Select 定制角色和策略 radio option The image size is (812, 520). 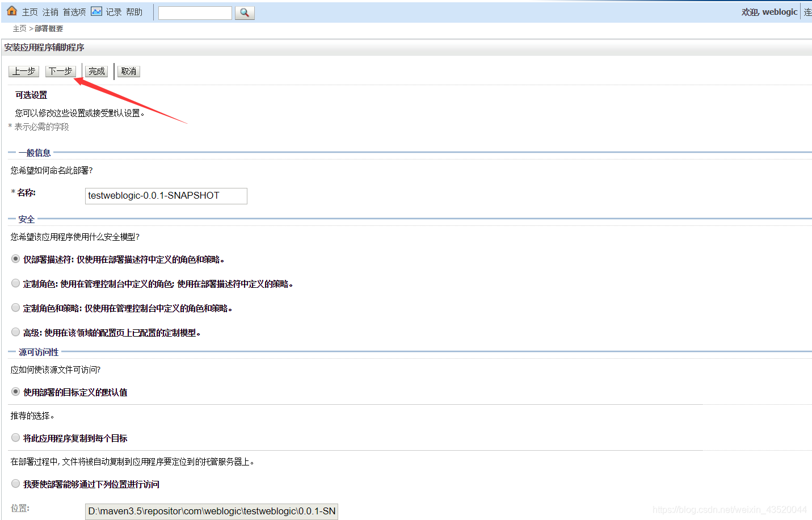pos(16,308)
